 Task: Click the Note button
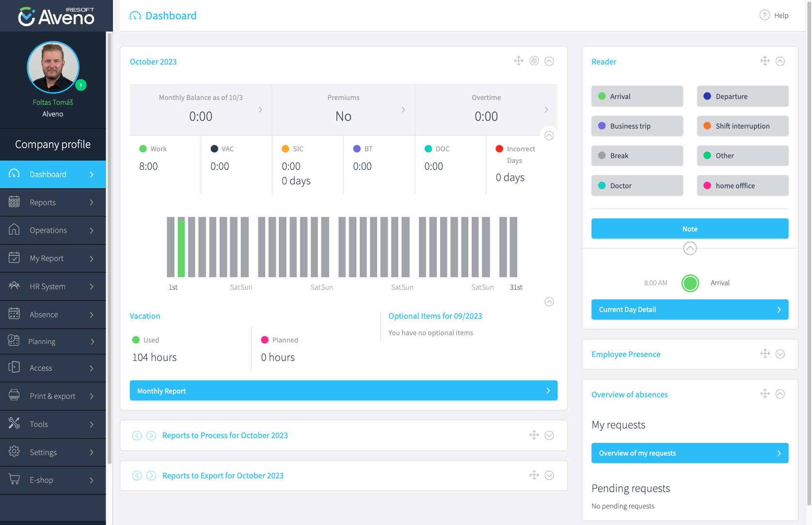pos(690,229)
